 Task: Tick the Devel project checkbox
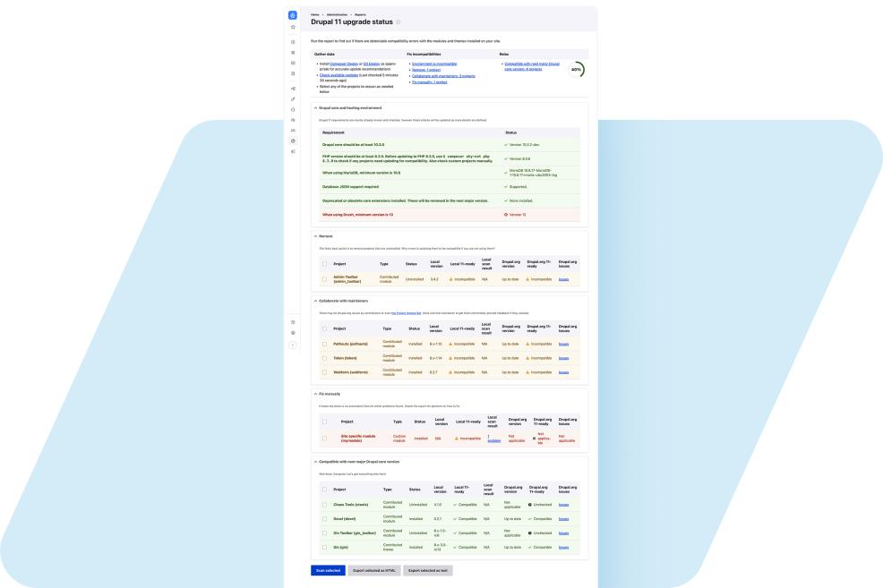click(325, 518)
